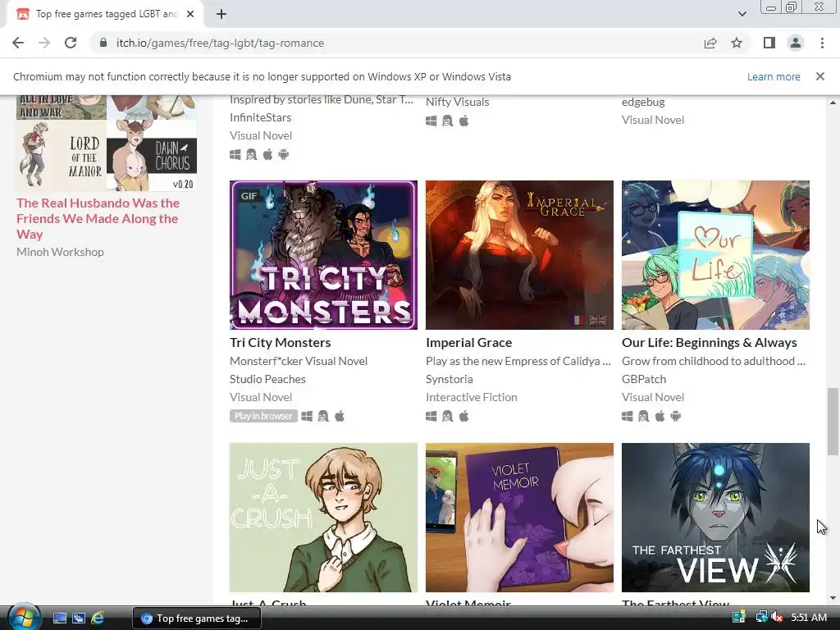Viewport: 840px width, 630px height.
Task: Click the lock icon in address bar
Action: click(103, 43)
